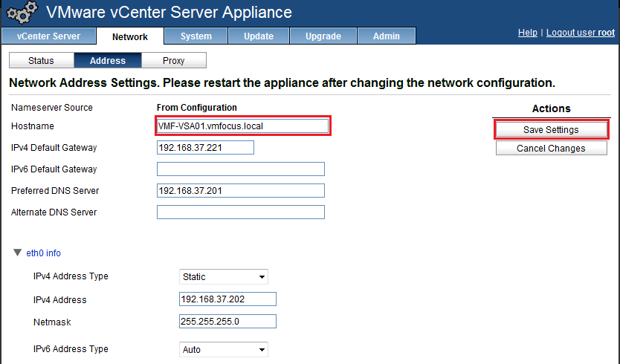Show the network Status sub-tab
Image resolution: width=620 pixels, height=364 pixels.
click(41, 61)
